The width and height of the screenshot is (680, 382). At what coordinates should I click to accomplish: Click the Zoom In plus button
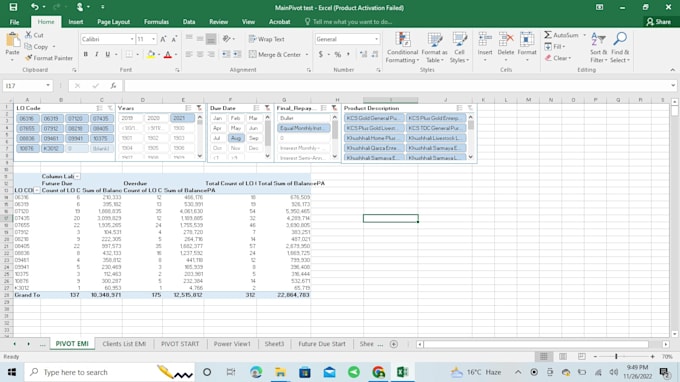652,356
